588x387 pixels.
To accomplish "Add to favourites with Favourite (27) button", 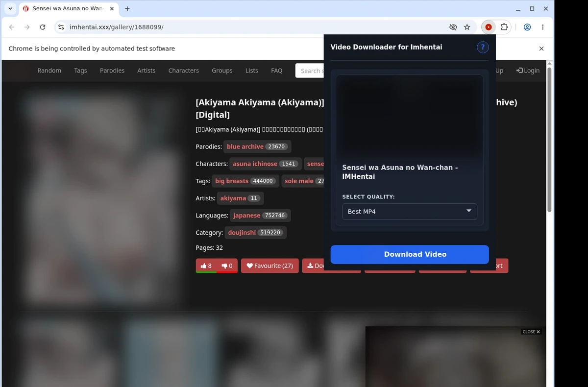I will (270, 266).
